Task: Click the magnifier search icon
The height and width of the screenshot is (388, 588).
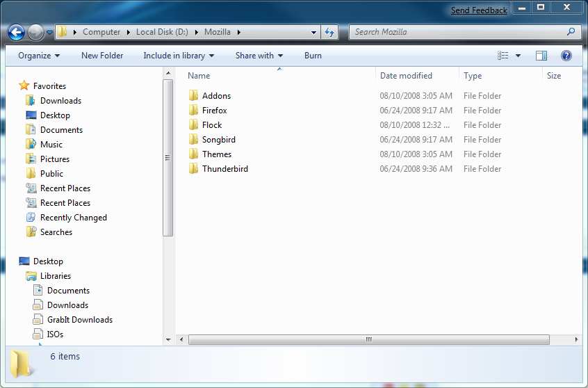Action: point(571,32)
